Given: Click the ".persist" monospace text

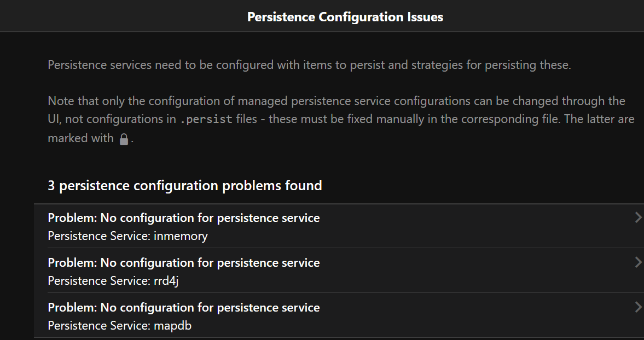Looking at the screenshot, I should point(206,120).
